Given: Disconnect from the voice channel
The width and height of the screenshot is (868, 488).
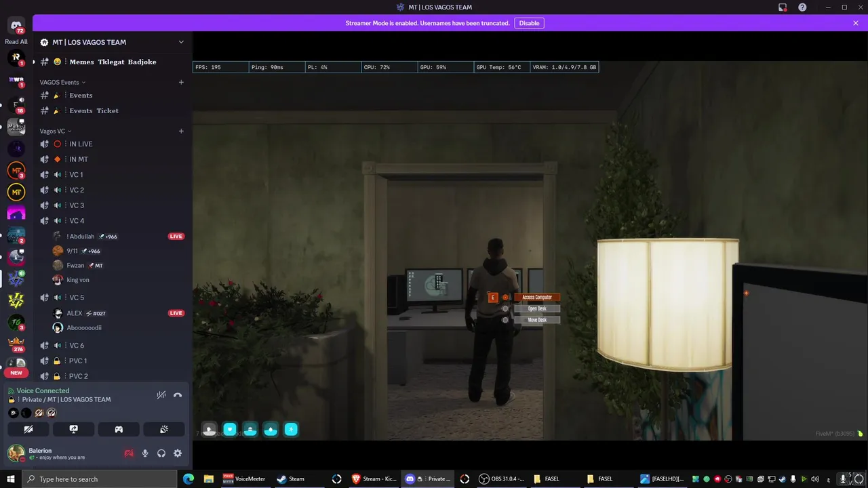Looking at the screenshot, I should point(178,395).
